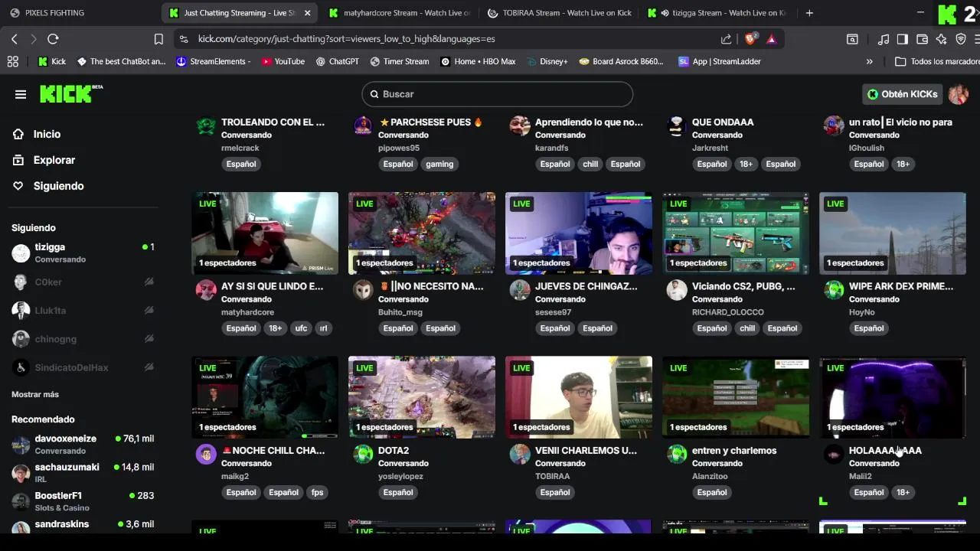The image size is (980, 551).
Task: Click rmelcrack's channel avatar
Action: click(206, 126)
